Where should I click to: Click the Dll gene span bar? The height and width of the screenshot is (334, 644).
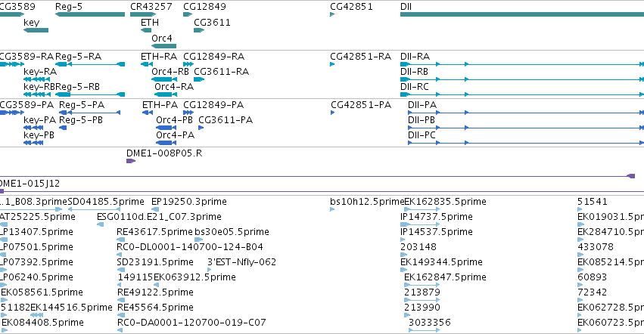tap(522, 14)
